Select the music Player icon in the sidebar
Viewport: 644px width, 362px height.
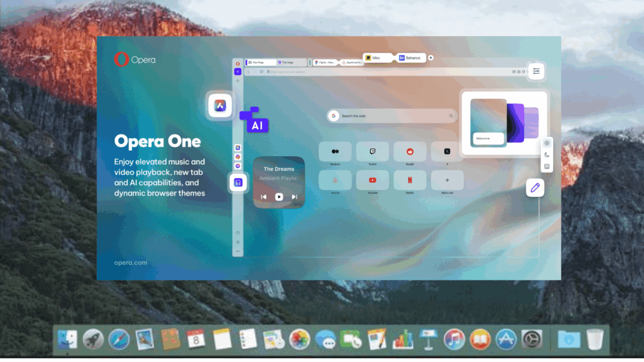[x=238, y=182]
